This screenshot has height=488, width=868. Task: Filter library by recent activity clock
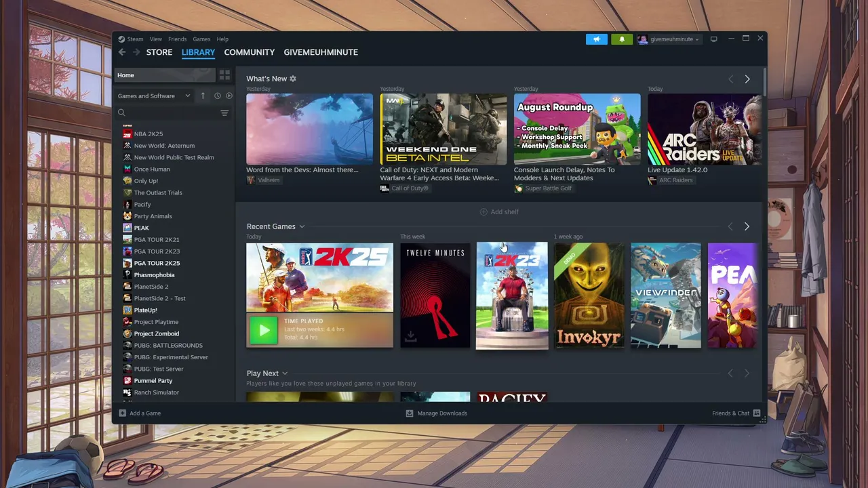coord(217,96)
